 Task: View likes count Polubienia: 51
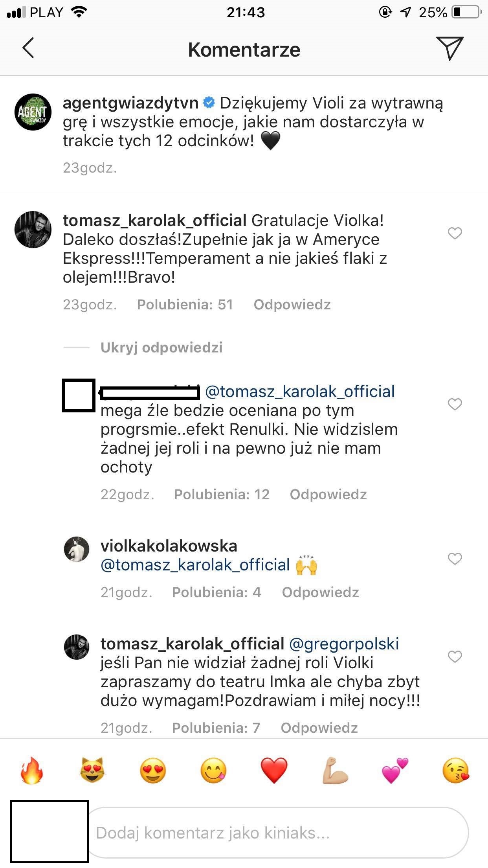[x=185, y=305]
